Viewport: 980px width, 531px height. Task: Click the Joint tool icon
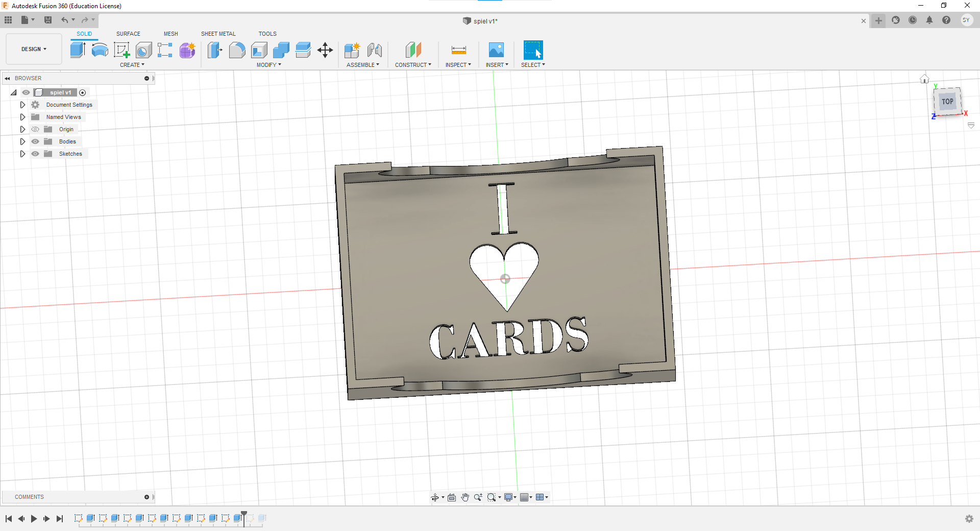point(375,50)
